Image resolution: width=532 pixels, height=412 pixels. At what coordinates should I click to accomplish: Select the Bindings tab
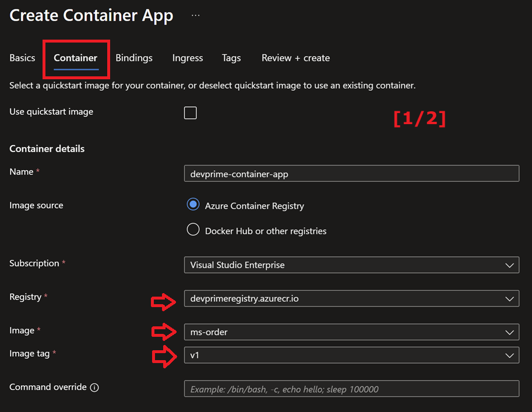tap(133, 58)
